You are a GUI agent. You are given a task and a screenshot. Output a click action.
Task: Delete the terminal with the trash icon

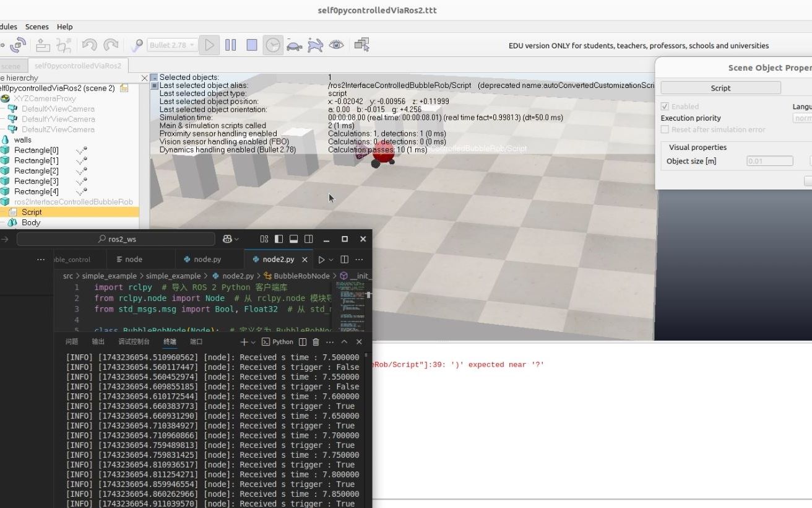point(316,342)
